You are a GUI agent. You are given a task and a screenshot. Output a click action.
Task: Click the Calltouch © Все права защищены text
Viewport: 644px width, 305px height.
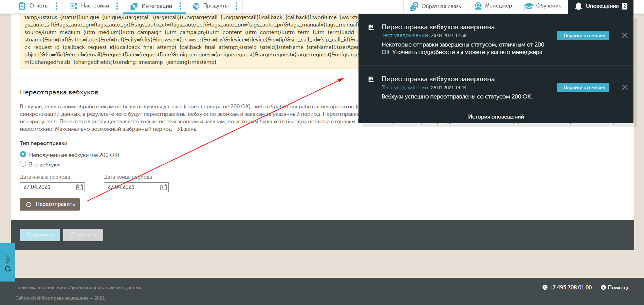[60, 298]
